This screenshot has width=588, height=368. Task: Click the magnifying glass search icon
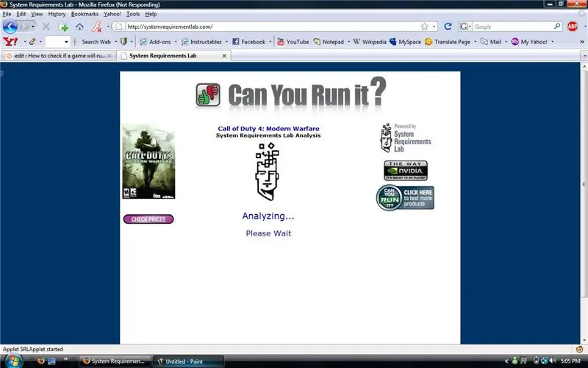557,26
